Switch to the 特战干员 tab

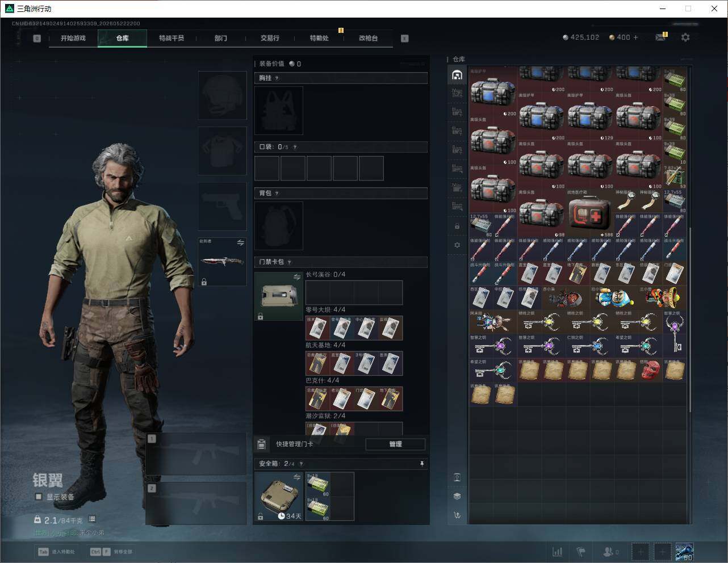(x=171, y=38)
